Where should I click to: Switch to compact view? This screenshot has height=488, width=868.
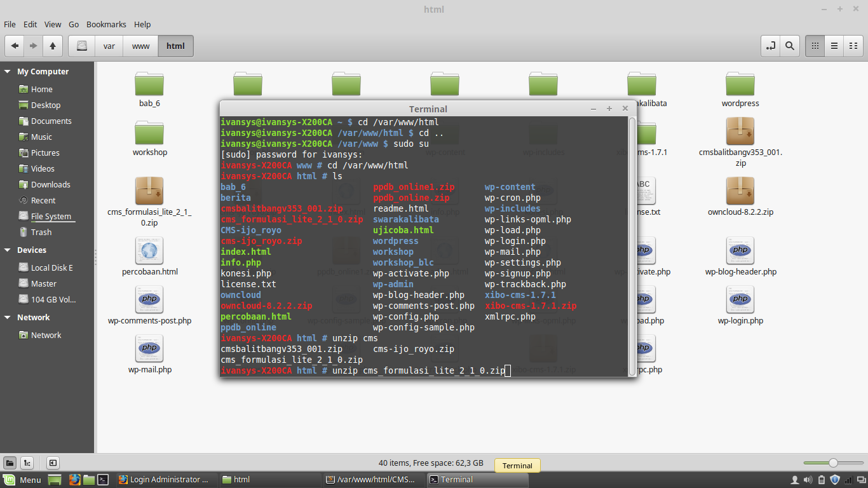click(x=853, y=46)
